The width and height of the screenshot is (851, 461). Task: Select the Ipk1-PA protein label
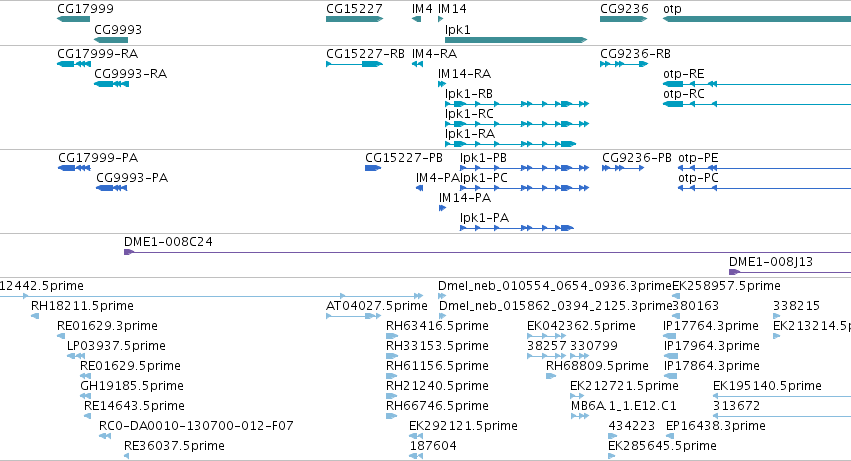pyautogui.click(x=485, y=218)
